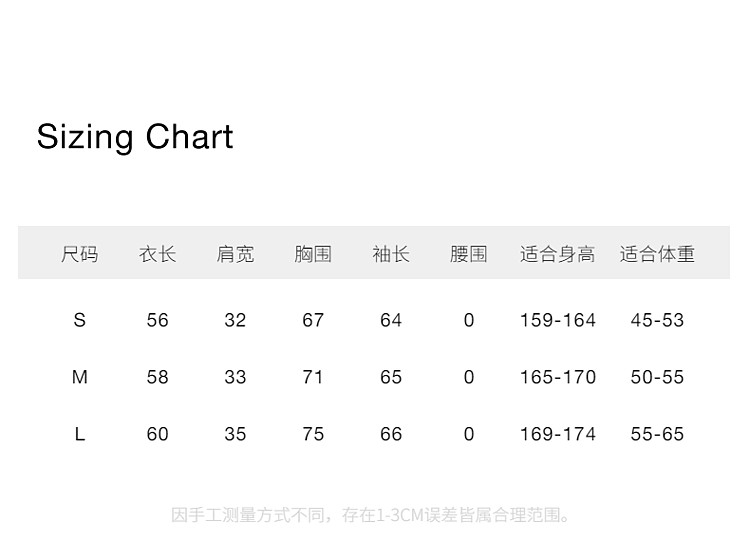Select the 55-65 weight range cell
750x558 pixels.
(x=657, y=434)
